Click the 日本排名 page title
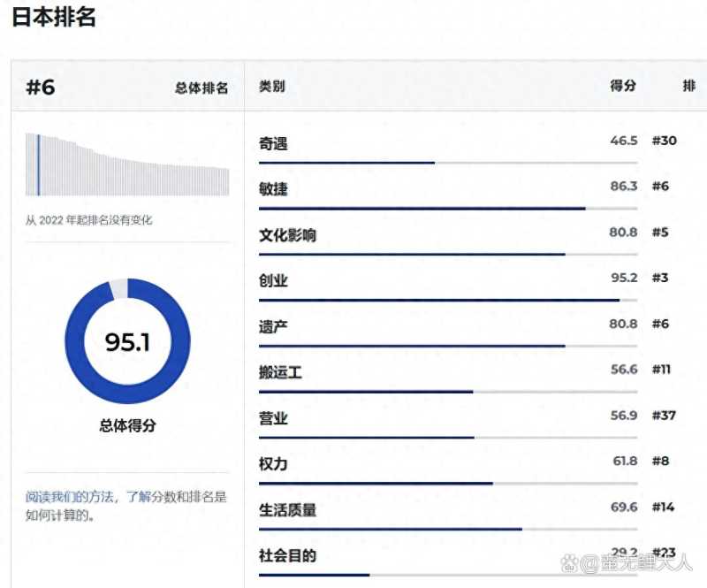Image resolution: width=707 pixels, height=588 pixels. point(53,18)
